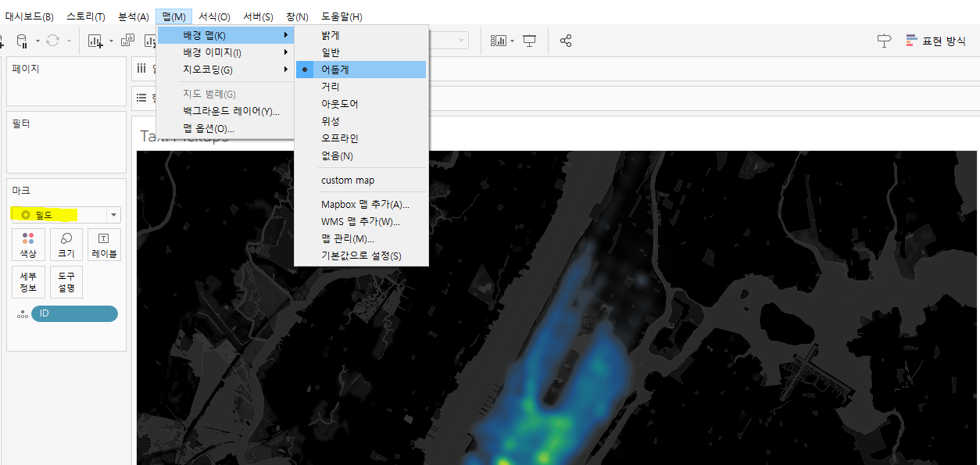Click the 크기 size button on Marks card
This screenshot has height=465, width=980.
tap(66, 245)
